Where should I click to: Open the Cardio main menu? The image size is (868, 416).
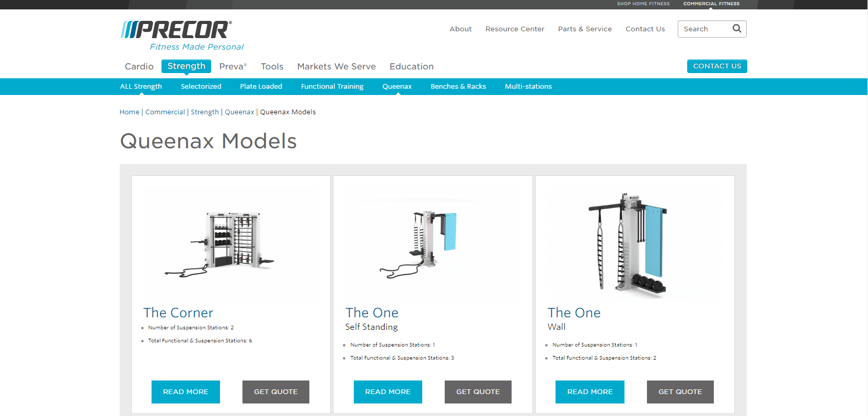pos(139,66)
